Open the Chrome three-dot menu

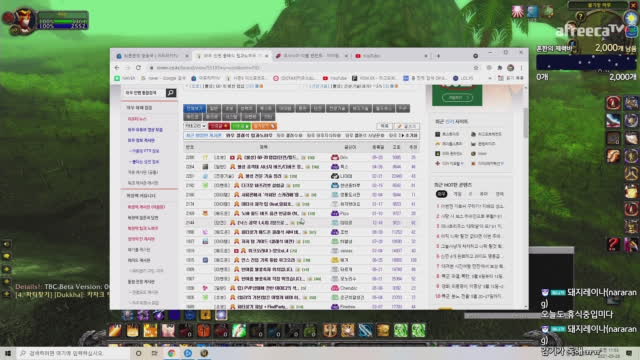click(x=521, y=68)
